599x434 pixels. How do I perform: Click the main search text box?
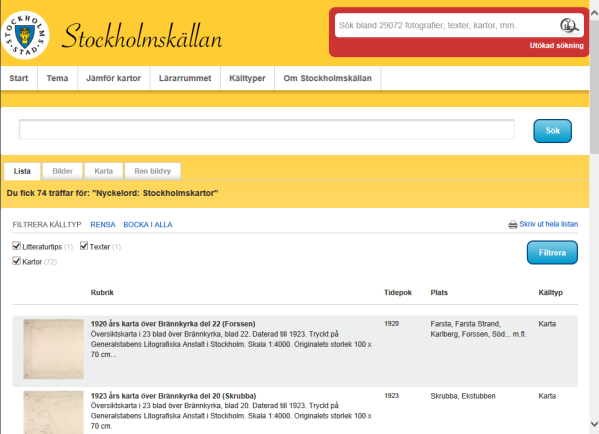(267, 130)
